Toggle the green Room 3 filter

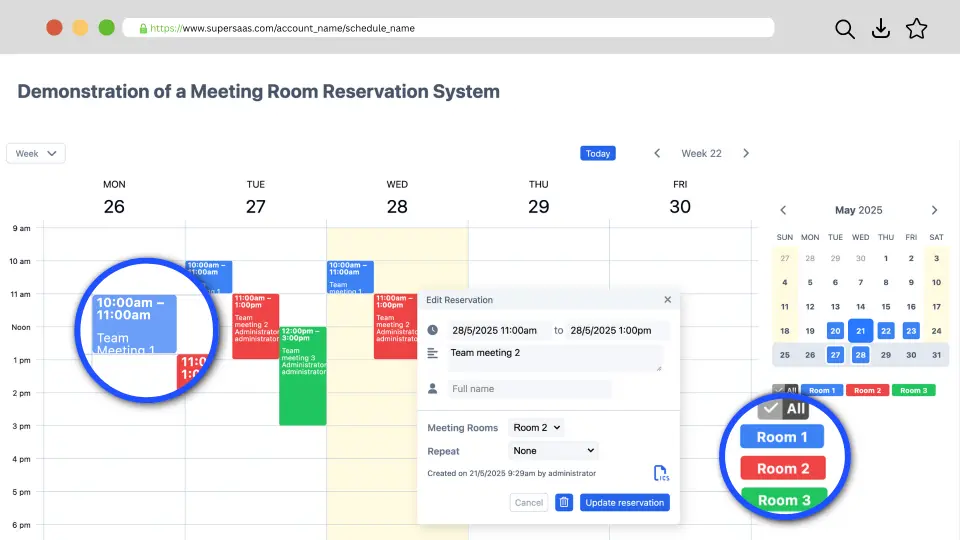(x=913, y=390)
